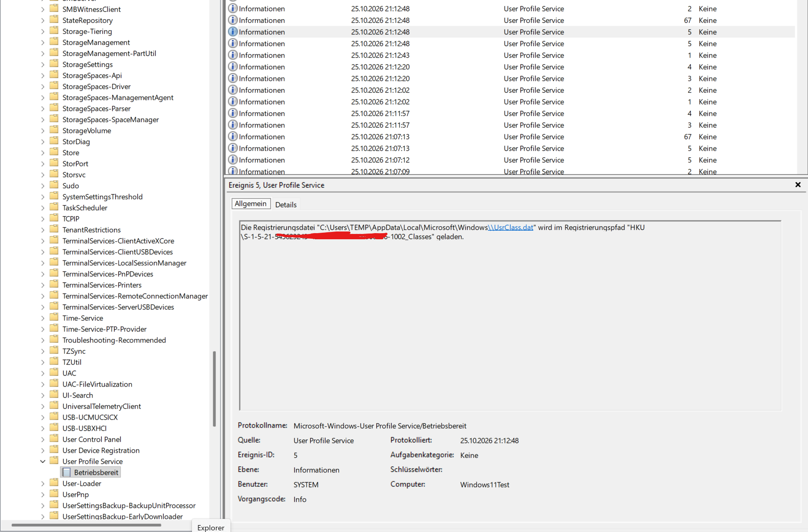Switch to the Details tab
The image size is (808, 532).
tap(286, 205)
